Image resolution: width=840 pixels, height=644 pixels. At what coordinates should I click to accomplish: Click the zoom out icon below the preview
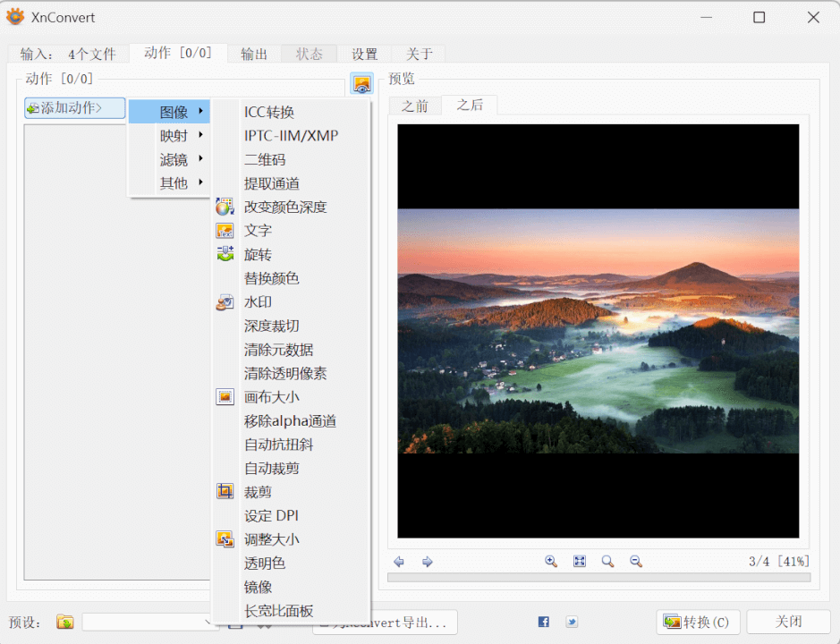pyautogui.click(x=635, y=561)
